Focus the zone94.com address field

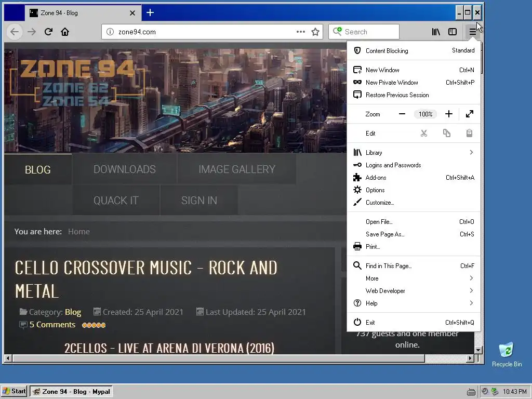(204, 32)
